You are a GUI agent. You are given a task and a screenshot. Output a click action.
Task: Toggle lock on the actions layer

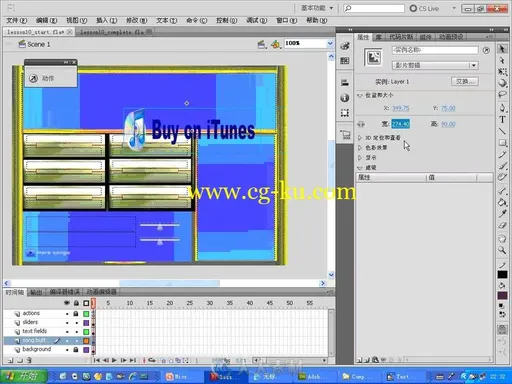tap(76, 314)
